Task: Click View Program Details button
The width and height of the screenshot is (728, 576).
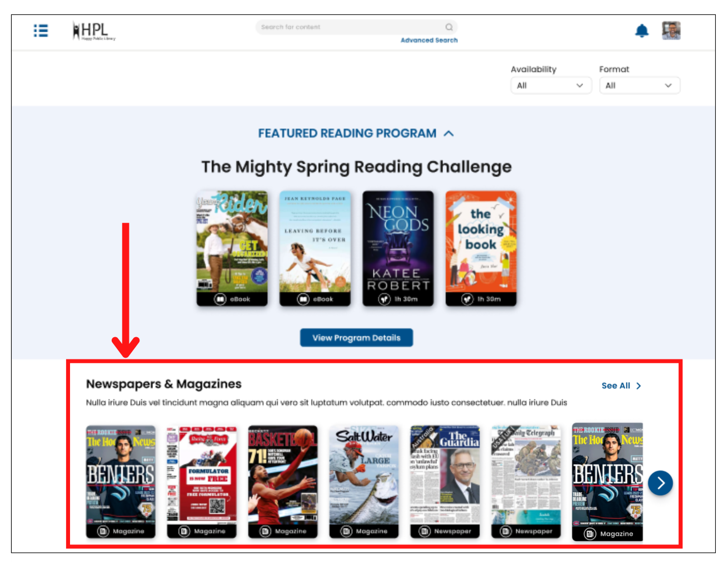Action: [x=356, y=338]
